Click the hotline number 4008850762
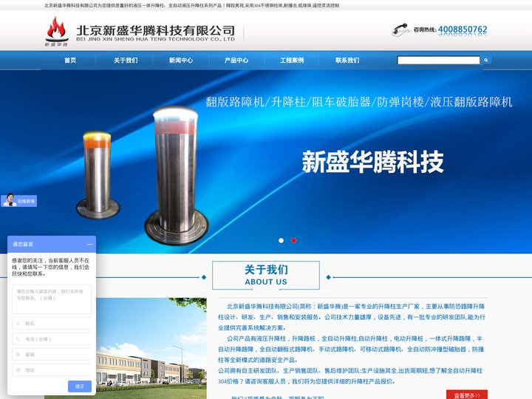532x399 pixels. click(463, 30)
